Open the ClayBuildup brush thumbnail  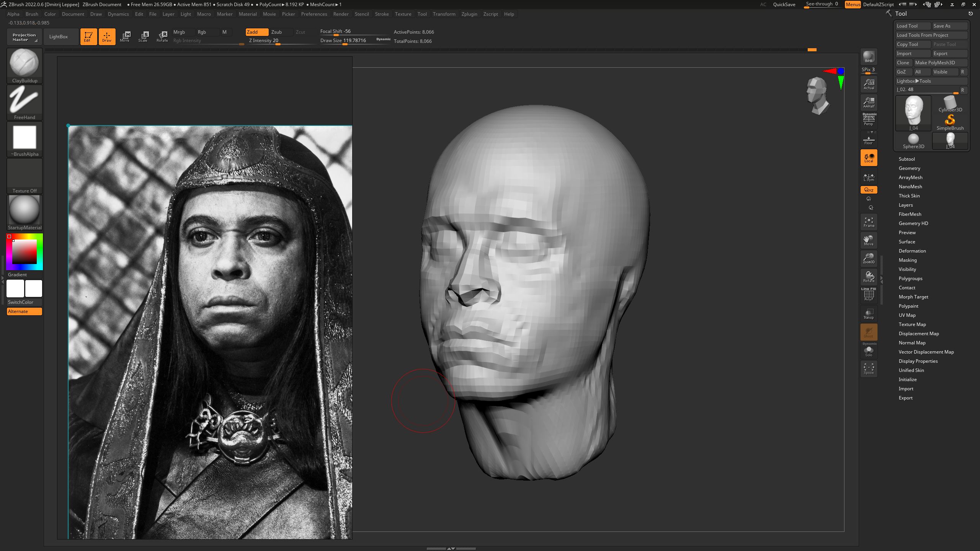pyautogui.click(x=24, y=63)
